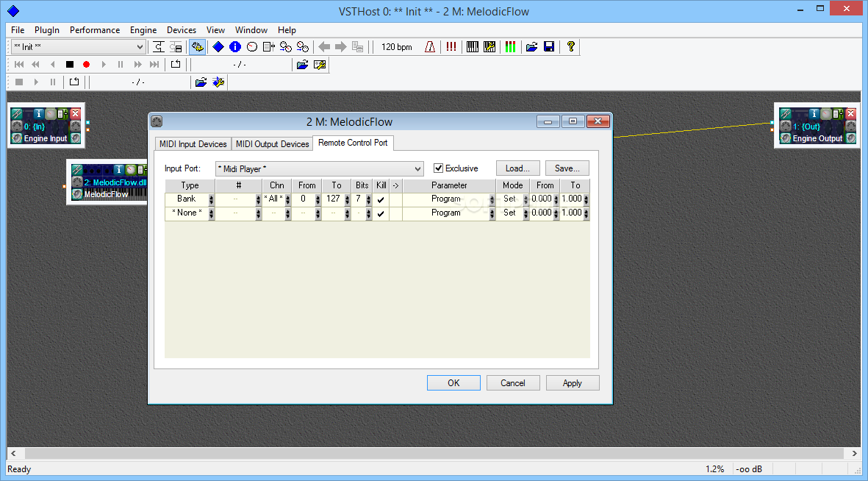This screenshot has width=868, height=481.
Task: Click the Type spinner arrows on Bank row
Action: click(211, 199)
